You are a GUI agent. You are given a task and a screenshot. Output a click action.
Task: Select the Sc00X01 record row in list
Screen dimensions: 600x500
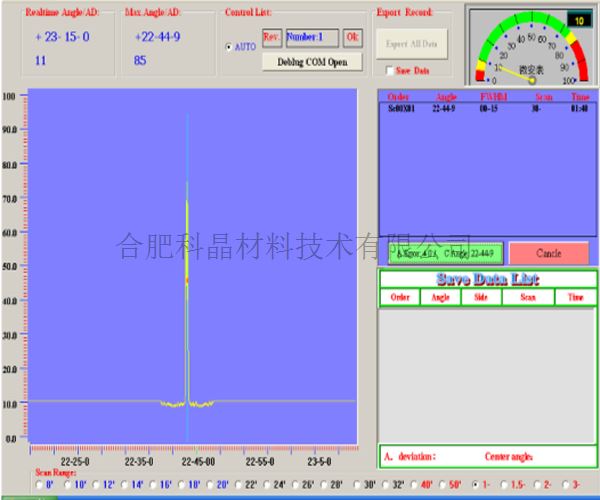coord(403,107)
